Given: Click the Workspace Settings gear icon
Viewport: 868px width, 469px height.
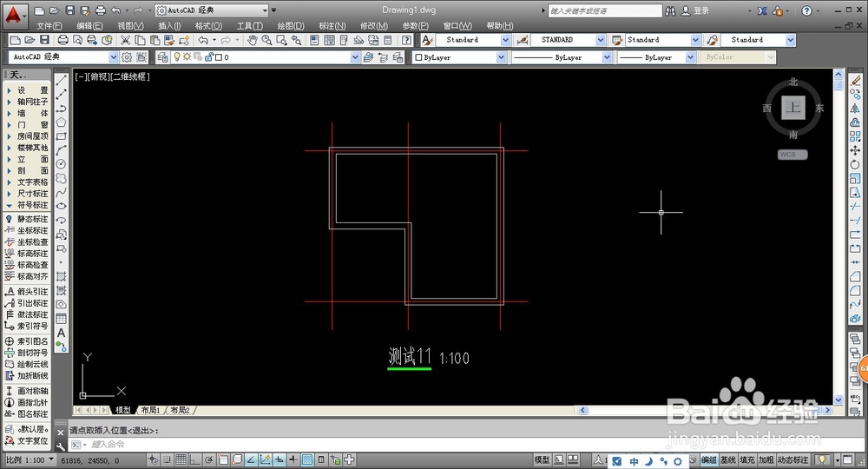Looking at the screenshot, I should (127, 57).
